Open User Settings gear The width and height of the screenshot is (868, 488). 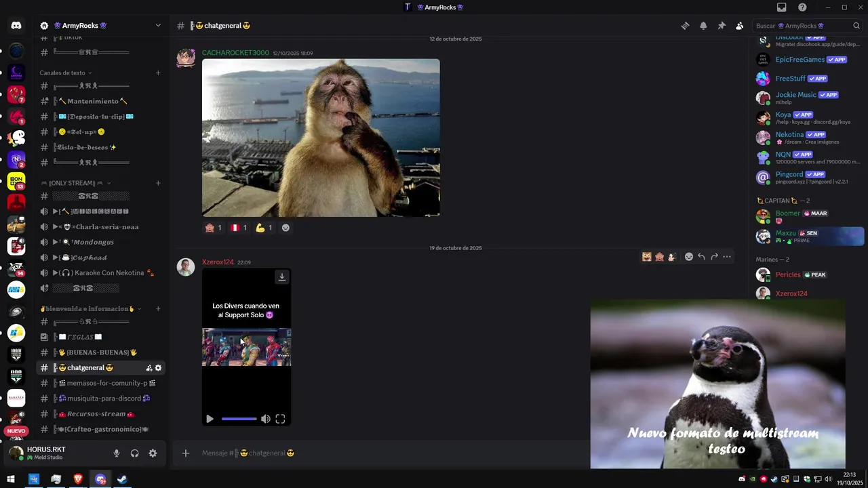click(x=153, y=453)
